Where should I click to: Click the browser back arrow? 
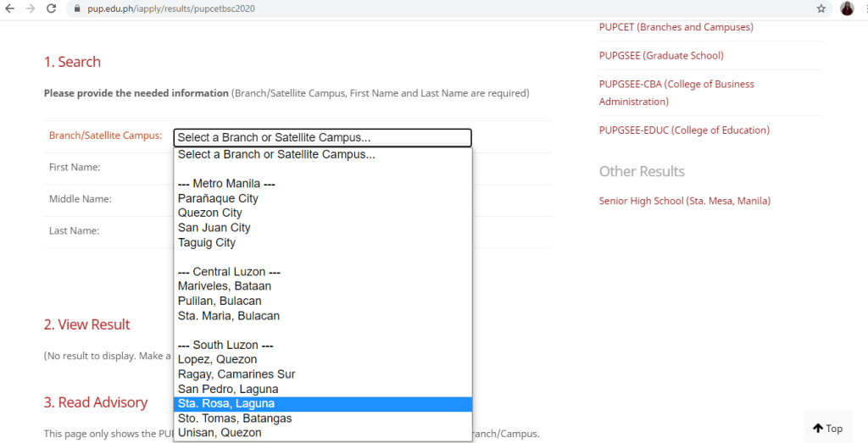pyautogui.click(x=10, y=8)
